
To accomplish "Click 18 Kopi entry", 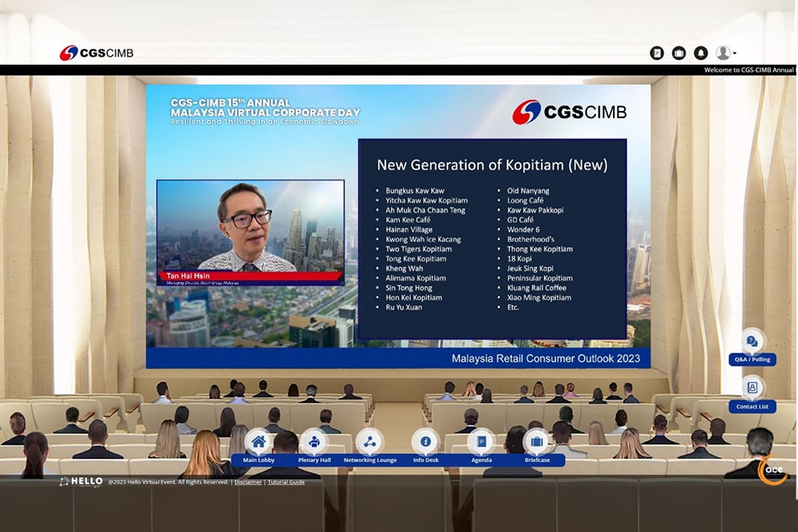I will (519, 258).
